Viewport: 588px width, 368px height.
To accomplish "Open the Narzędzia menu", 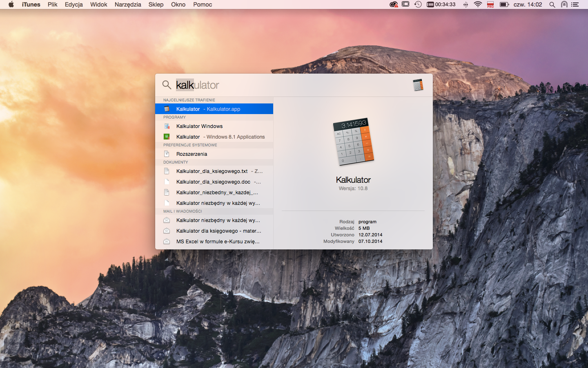I will click(x=128, y=4).
